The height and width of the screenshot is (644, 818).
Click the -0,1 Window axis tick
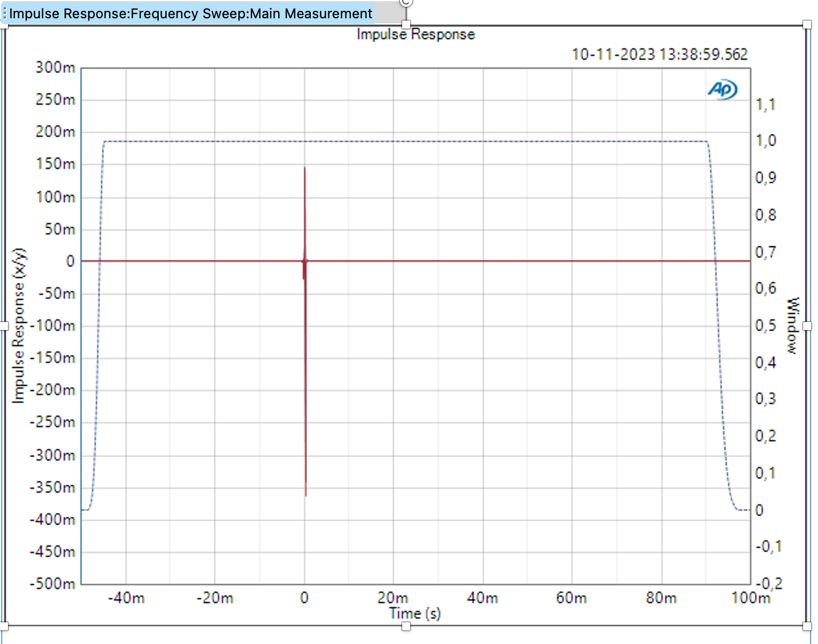tap(768, 547)
